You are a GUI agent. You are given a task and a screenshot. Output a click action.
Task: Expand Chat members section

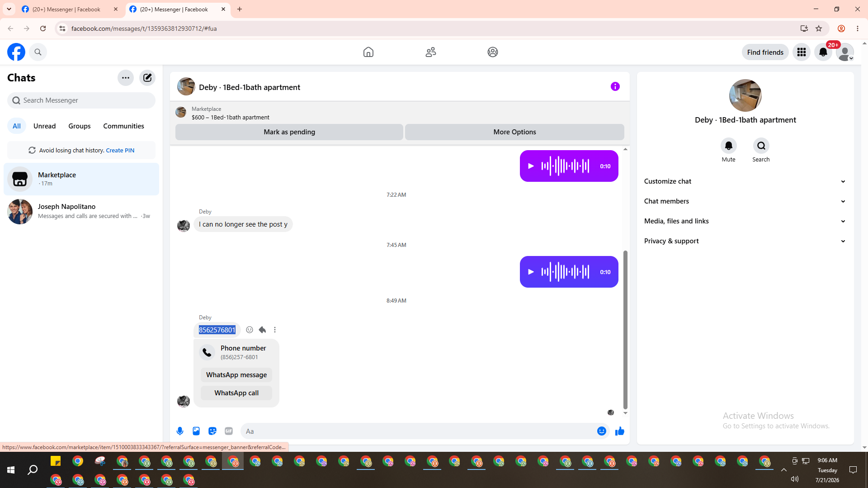pyautogui.click(x=745, y=201)
